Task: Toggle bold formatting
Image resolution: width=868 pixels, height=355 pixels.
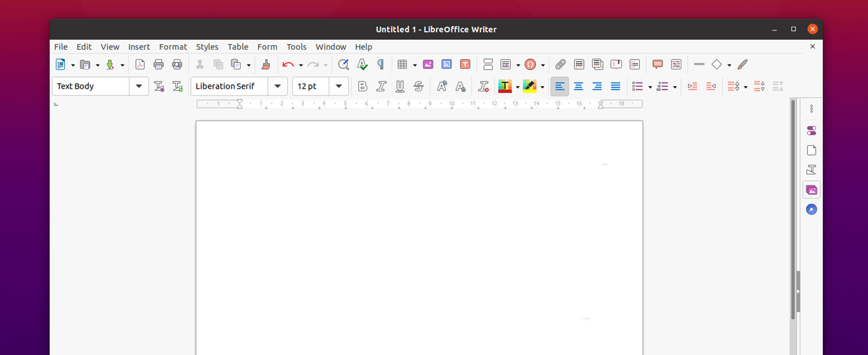Action: 363,86
